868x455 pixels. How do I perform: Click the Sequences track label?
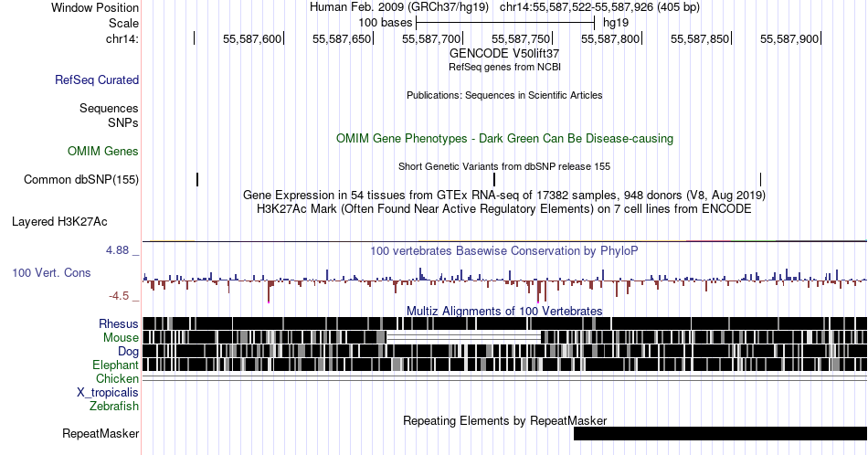pos(109,108)
